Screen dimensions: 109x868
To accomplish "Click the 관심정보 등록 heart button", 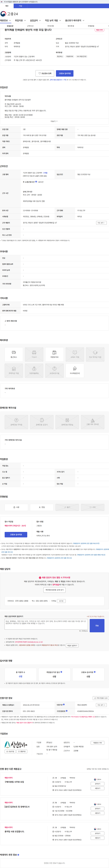I will (45, 73).
